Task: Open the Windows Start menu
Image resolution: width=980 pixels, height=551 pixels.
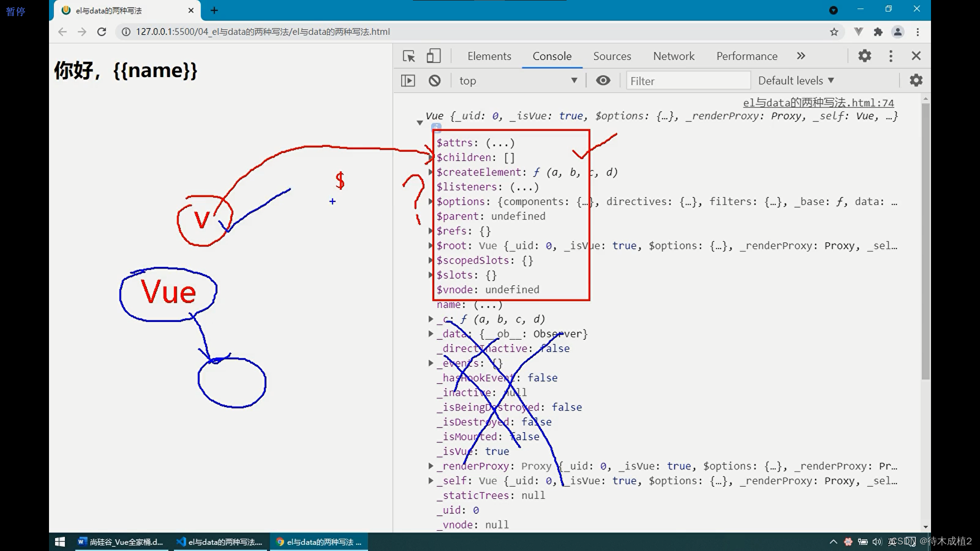Action: (60, 542)
